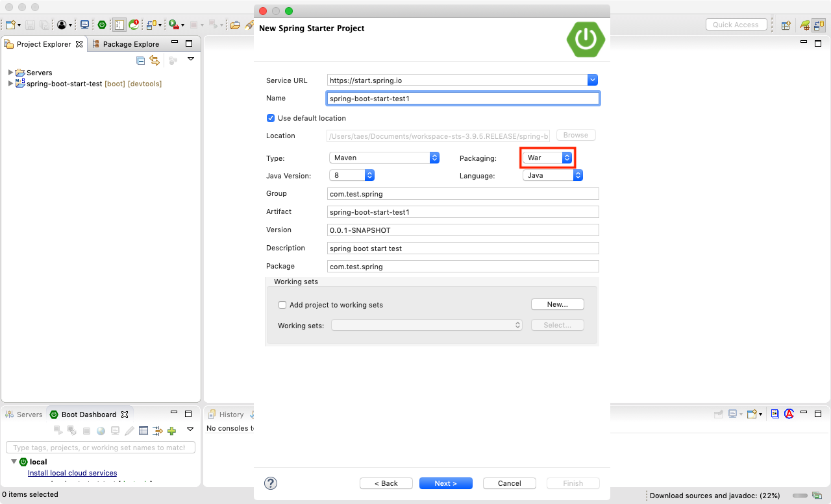Click the Group text field

click(x=463, y=194)
